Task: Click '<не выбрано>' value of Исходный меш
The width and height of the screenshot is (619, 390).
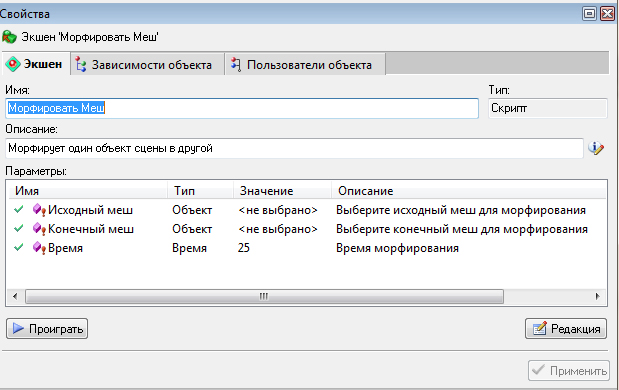Action: pyautogui.click(x=278, y=210)
